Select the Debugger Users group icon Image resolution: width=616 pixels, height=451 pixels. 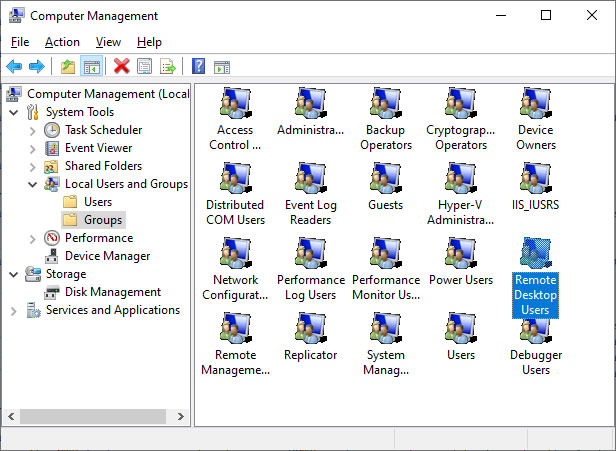(536, 331)
